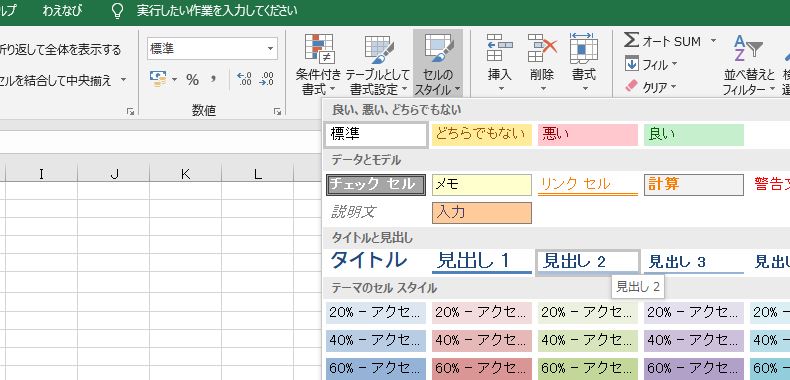790x380 pixels.
Task: Apply the チェック セル (Check Cell) style
Action: click(x=376, y=185)
